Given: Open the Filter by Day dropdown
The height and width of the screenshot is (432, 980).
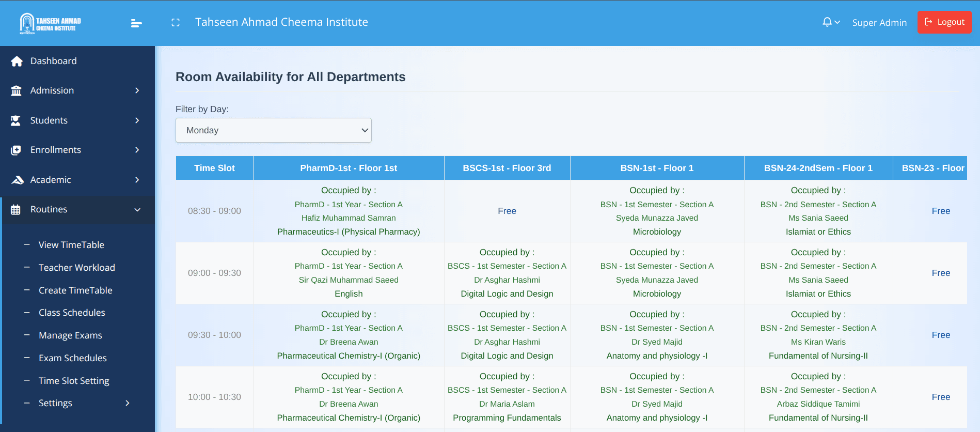Looking at the screenshot, I should (x=274, y=130).
